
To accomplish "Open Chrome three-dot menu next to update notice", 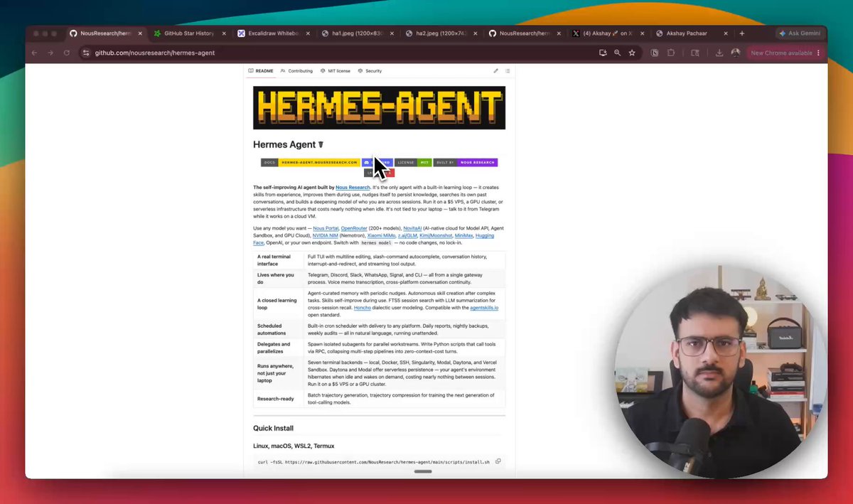I will pos(818,53).
